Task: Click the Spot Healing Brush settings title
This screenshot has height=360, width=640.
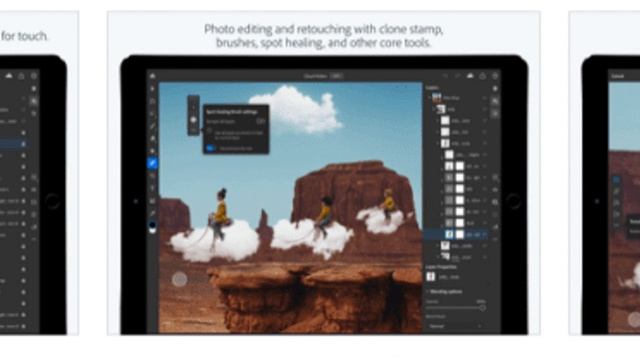Action: coord(231,112)
